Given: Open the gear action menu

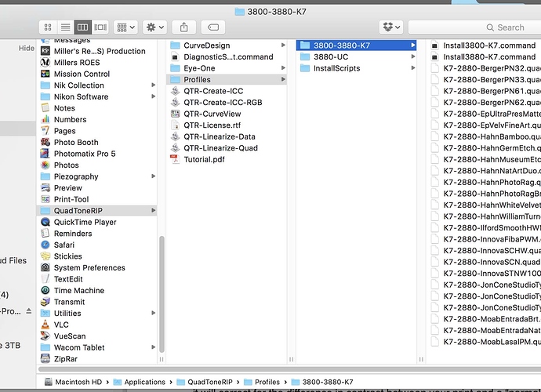Looking at the screenshot, I should coord(155,27).
